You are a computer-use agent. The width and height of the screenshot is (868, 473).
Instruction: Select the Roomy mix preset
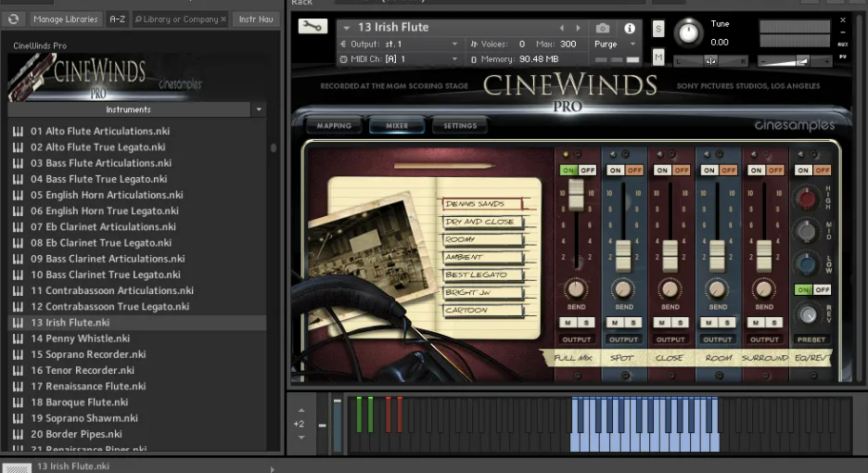pos(483,239)
